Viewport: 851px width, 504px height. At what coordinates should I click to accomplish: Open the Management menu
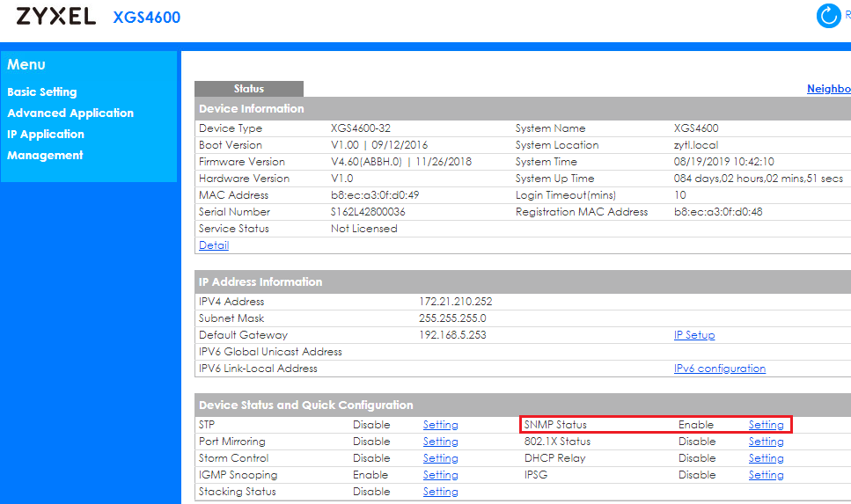tap(45, 156)
